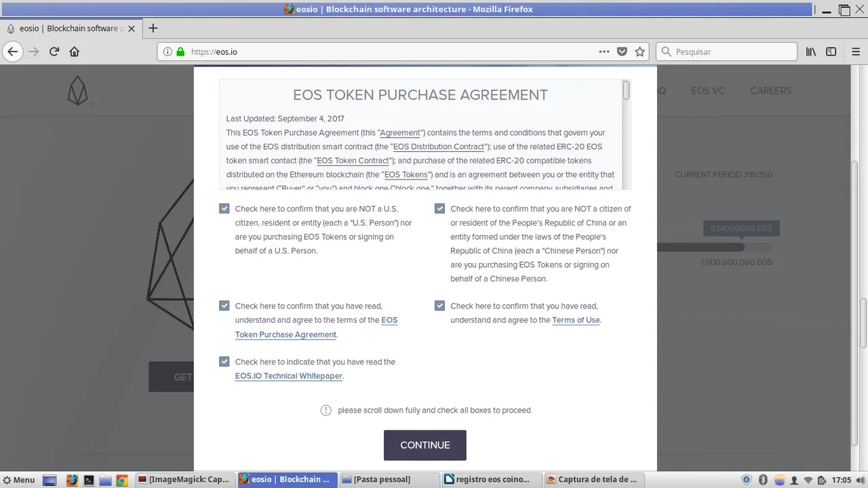The image size is (868, 488).
Task: Click the CAREERS navigation link
Action: pyautogui.click(x=770, y=91)
